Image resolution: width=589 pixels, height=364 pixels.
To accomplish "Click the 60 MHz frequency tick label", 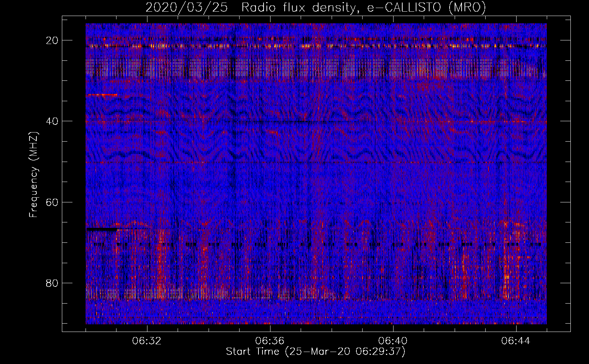I will (x=52, y=202).
